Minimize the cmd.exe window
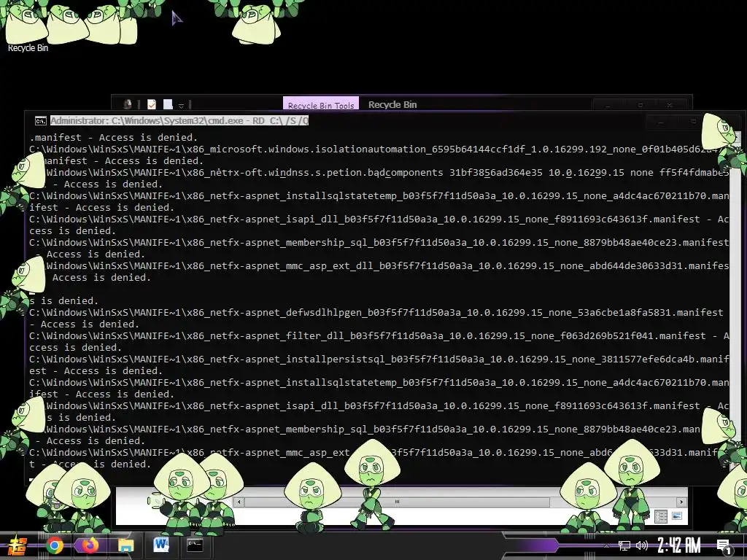The image size is (747, 560). [x=660, y=122]
